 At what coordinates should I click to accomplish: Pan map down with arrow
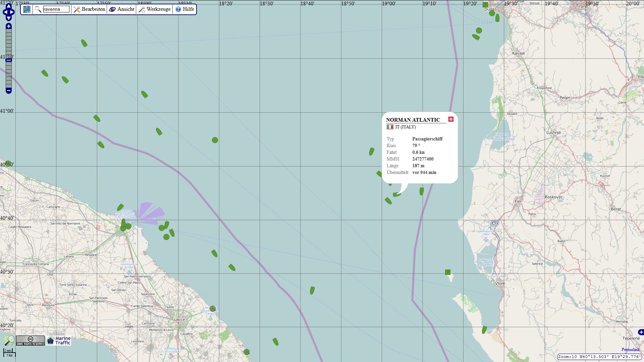9,18
